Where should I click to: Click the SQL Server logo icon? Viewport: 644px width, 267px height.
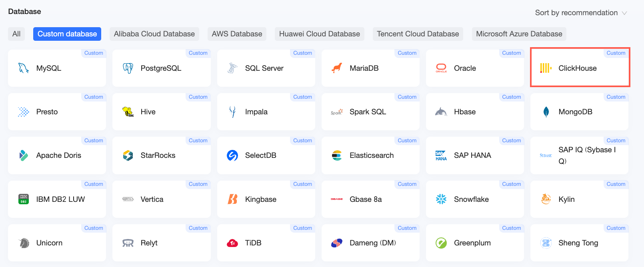(232, 68)
